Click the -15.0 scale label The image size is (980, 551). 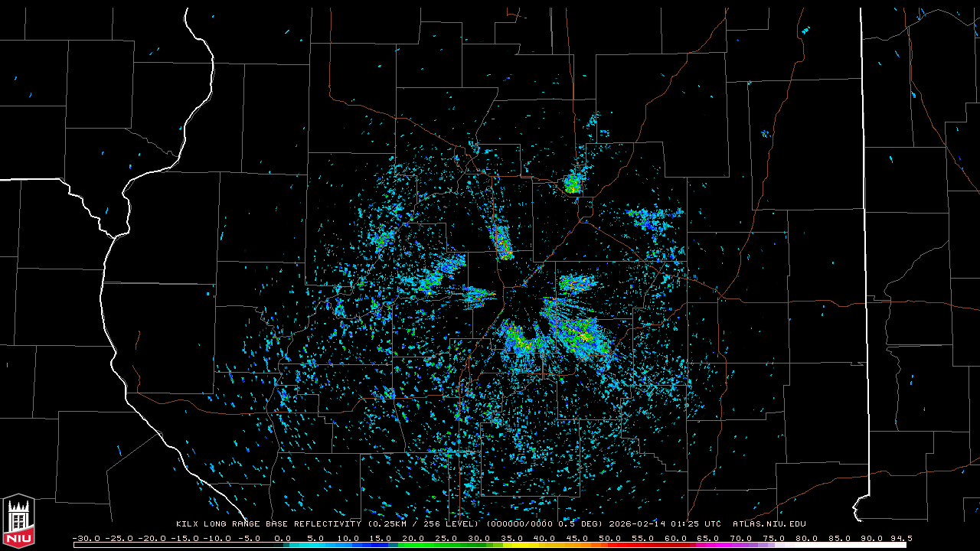click(185, 538)
